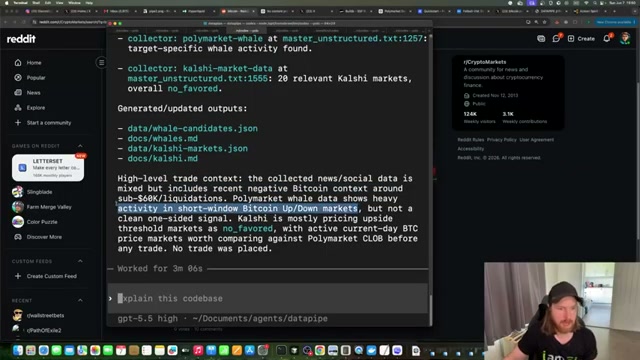Switch to the Hyperliquid Chrome tab
The width and height of the screenshot is (640, 360).
197,11
